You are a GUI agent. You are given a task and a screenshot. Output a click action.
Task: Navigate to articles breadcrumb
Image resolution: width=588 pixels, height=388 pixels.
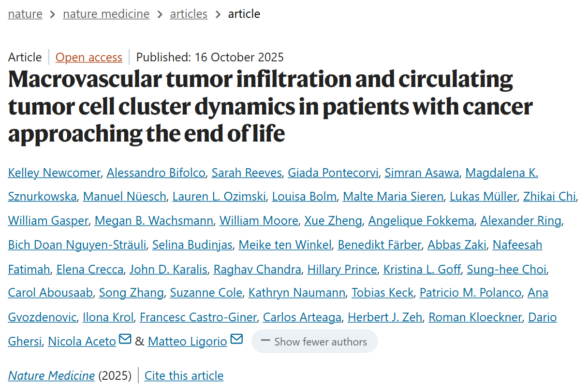[x=189, y=14]
